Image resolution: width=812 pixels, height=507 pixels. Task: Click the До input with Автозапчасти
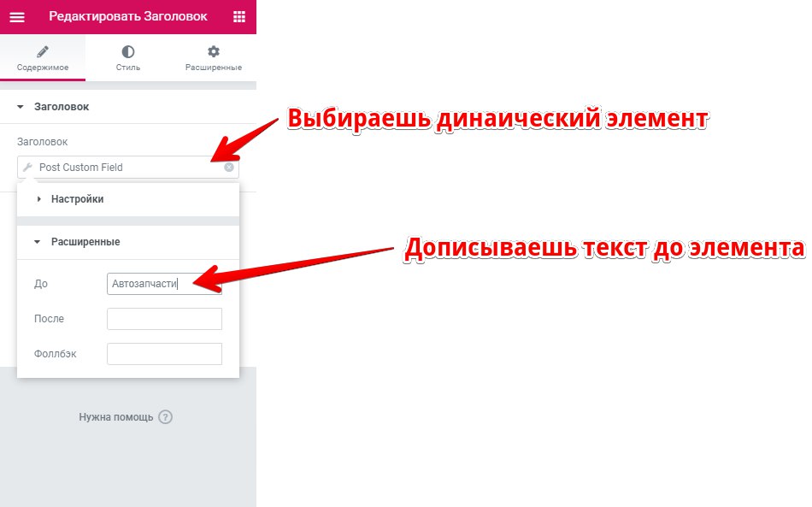[x=164, y=284]
